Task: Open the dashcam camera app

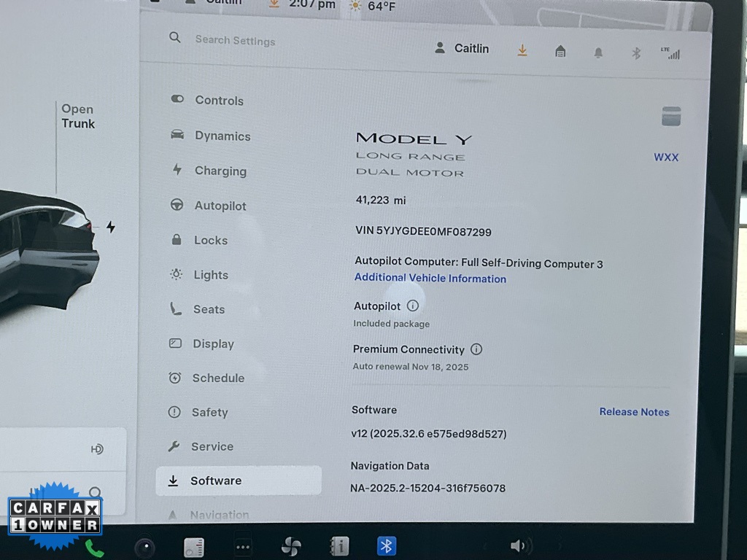Action: pyautogui.click(x=144, y=547)
